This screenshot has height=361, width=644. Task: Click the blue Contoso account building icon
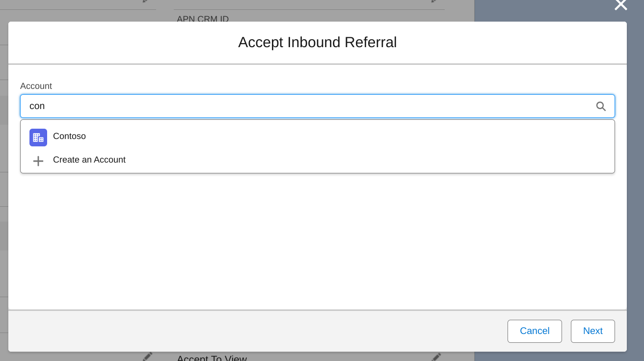pyautogui.click(x=38, y=137)
